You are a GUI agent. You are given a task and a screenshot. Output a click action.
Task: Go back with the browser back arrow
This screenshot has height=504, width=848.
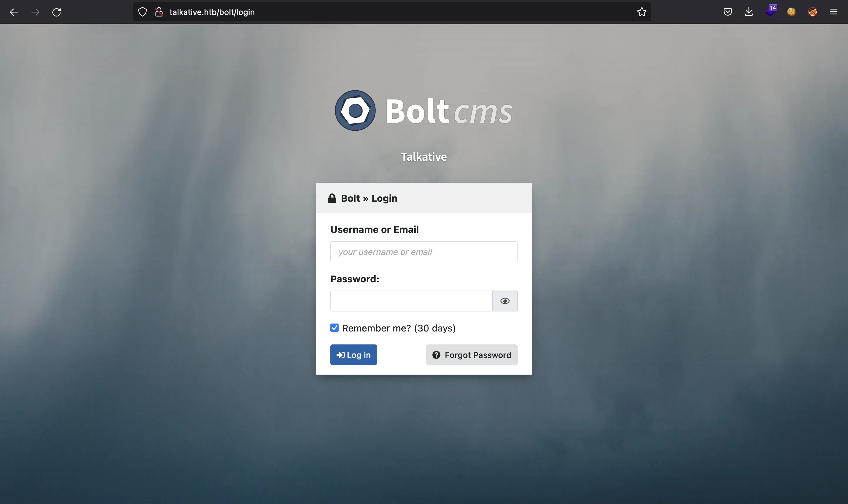(x=14, y=12)
